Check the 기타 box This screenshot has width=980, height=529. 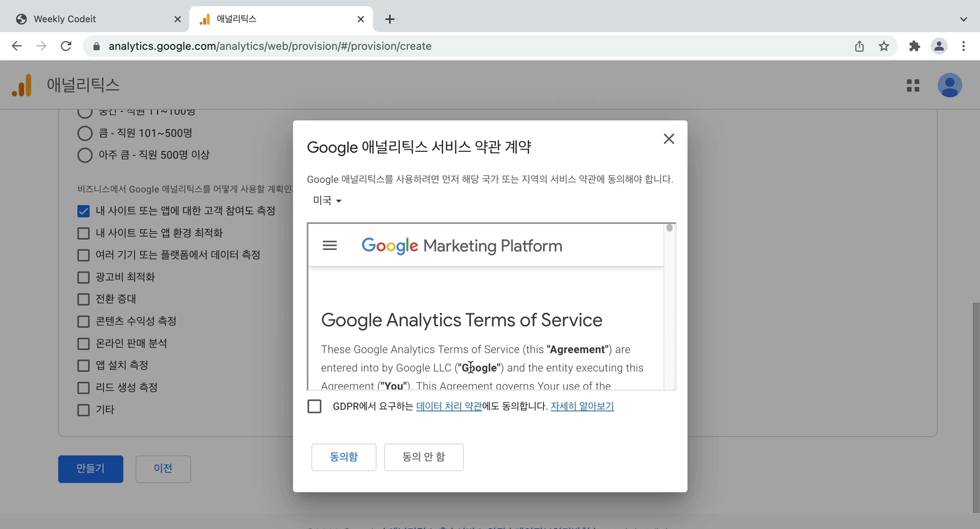pos(83,410)
